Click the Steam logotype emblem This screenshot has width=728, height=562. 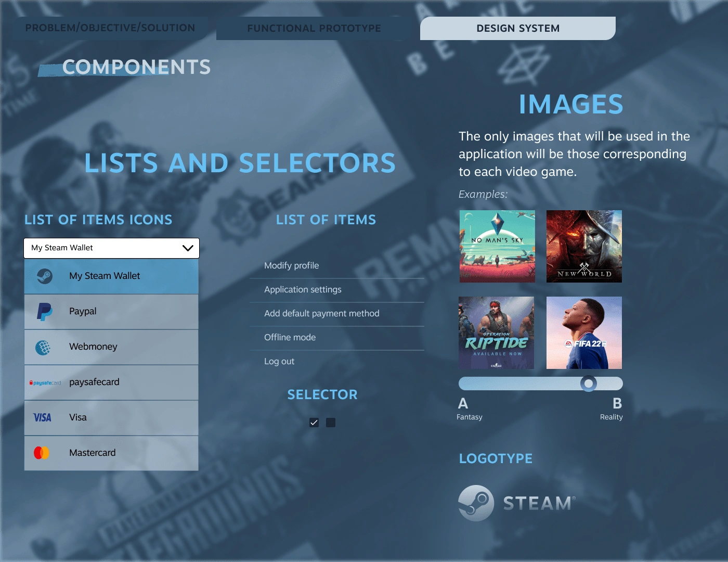point(476,503)
